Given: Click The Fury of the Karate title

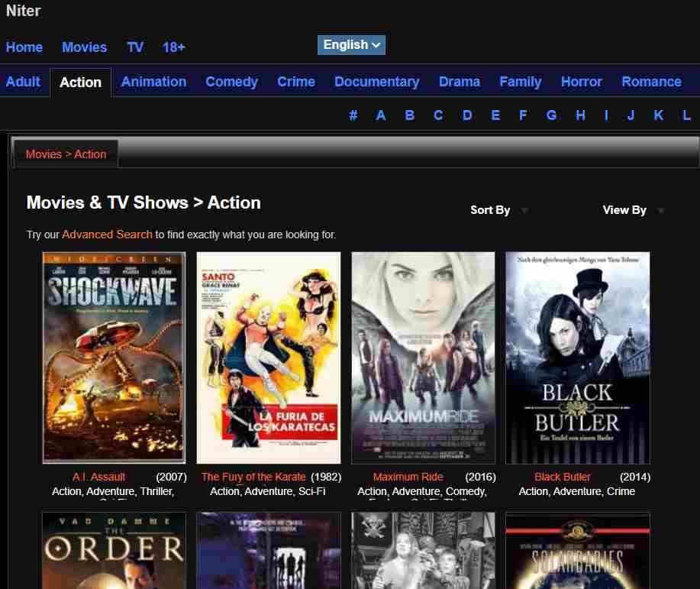Looking at the screenshot, I should 253,477.
